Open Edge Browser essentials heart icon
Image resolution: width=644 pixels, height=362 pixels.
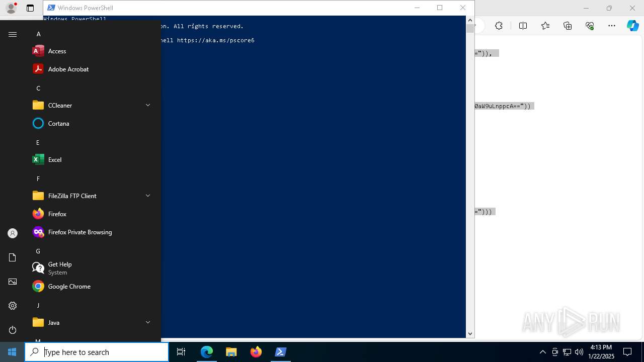coord(590,26)
